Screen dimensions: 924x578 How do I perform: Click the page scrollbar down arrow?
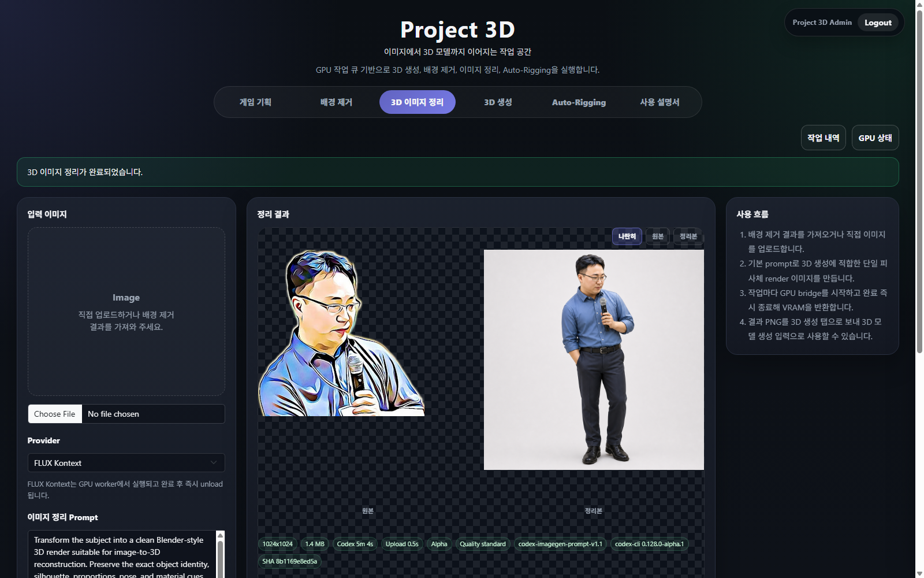click(x=919, y=573)
